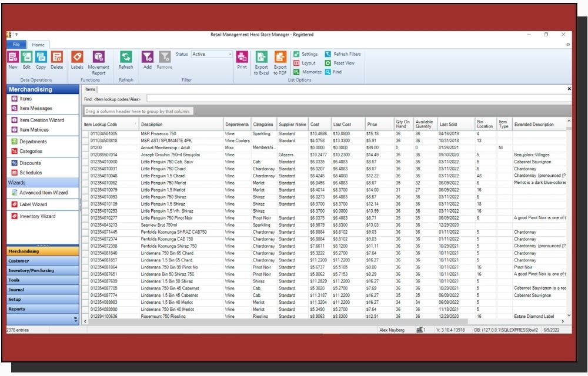Switch to Customer navigation section
Image resolution: width=588 pixels, height=376 pixels.
[43, 261]
